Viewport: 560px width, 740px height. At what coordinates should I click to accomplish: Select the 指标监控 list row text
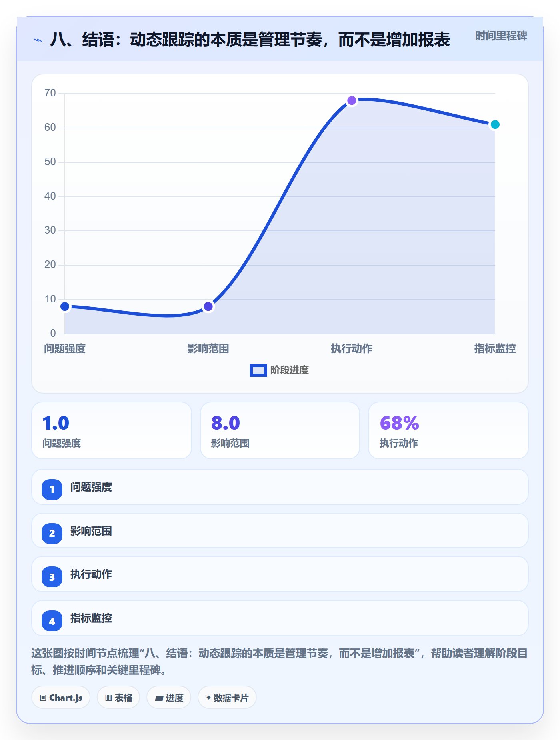pyautogui.click(x=91, y=618)
